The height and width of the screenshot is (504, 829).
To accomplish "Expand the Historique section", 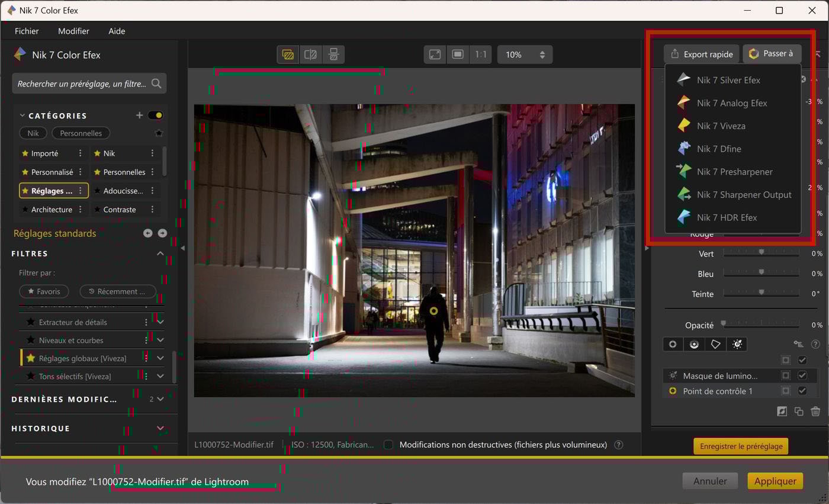I will (160, 428).
